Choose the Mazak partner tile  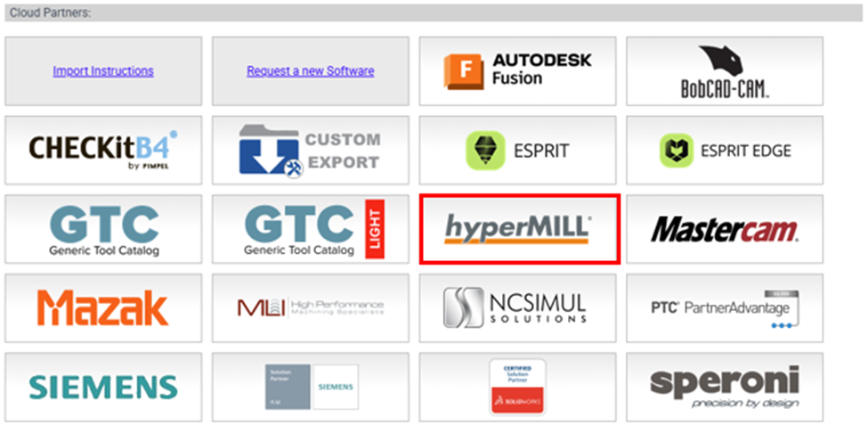click(x=103, y=308)
